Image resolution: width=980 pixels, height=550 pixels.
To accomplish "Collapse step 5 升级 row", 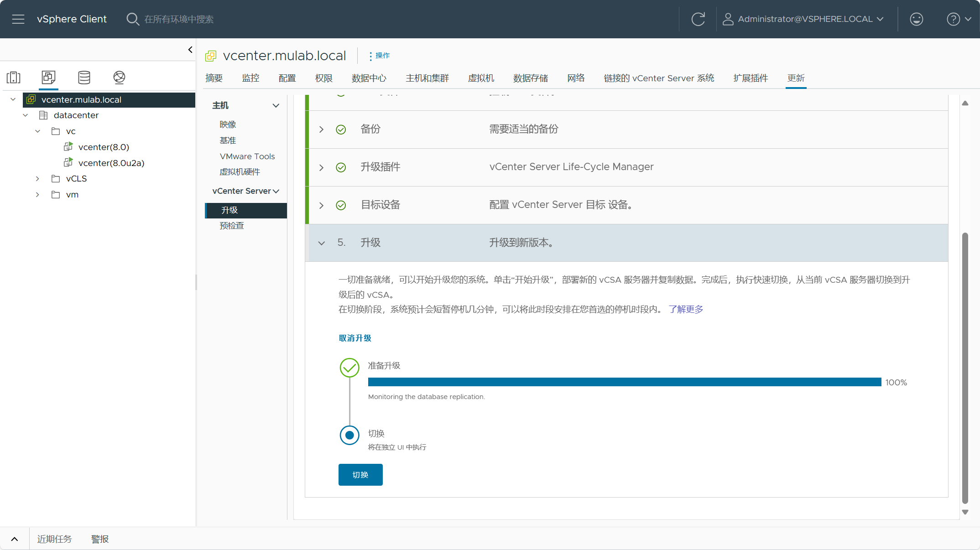I will [322, 243].
